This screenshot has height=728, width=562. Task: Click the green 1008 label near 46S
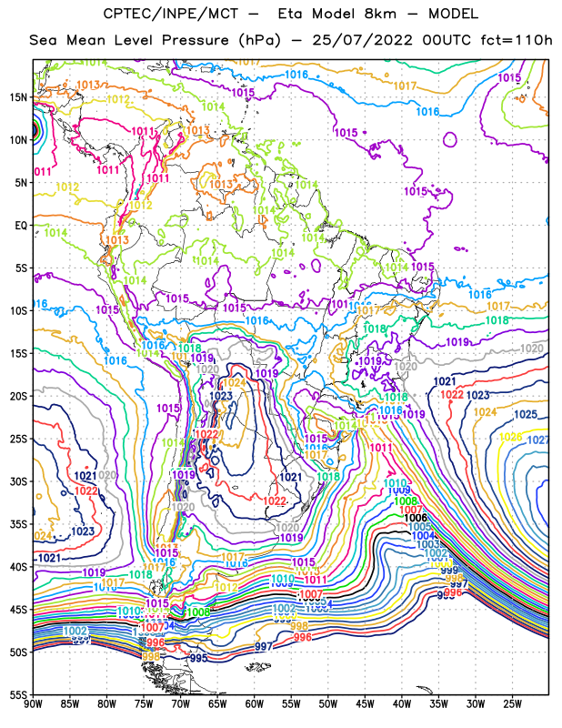pos(198,612)
